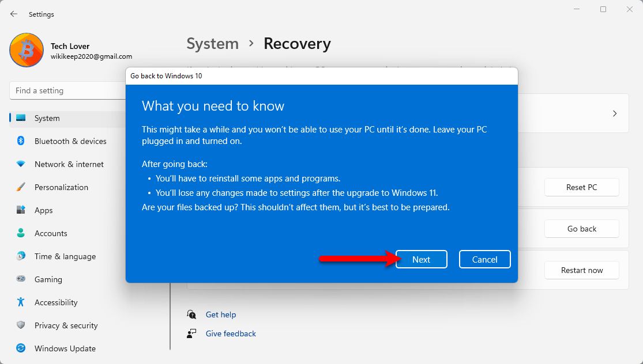Open Apps settings
Screen dimensions: 643x364
click(x=43, y=210)
